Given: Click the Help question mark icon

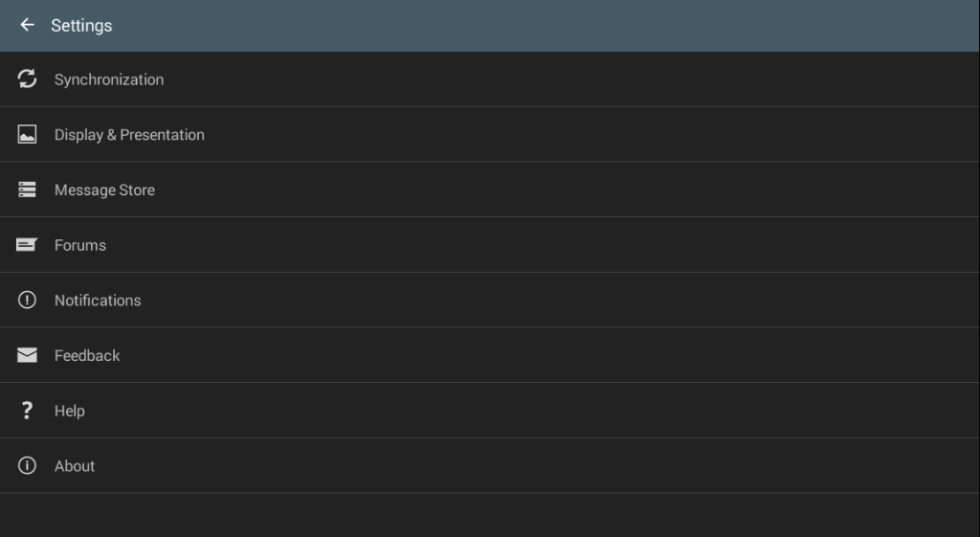Looking at the screenshot, I should [x=27, y=411].
